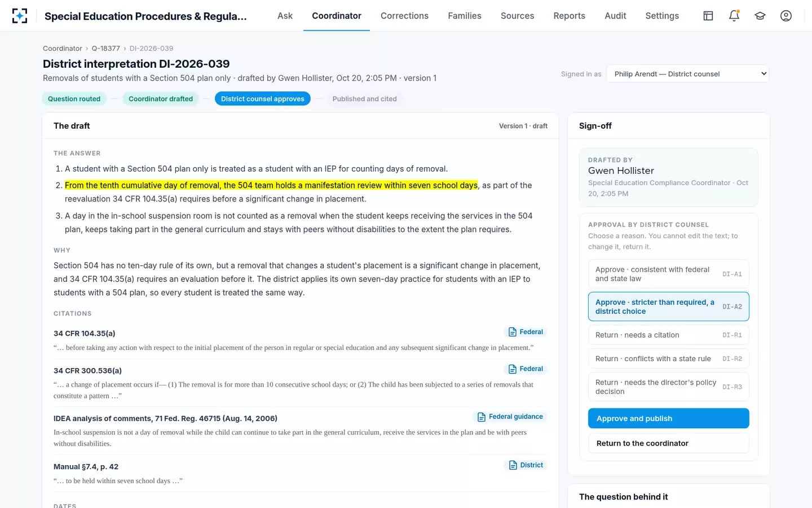Click the app logo icon
This screenshot has height=508, width=812.
[x=20, y=16]
